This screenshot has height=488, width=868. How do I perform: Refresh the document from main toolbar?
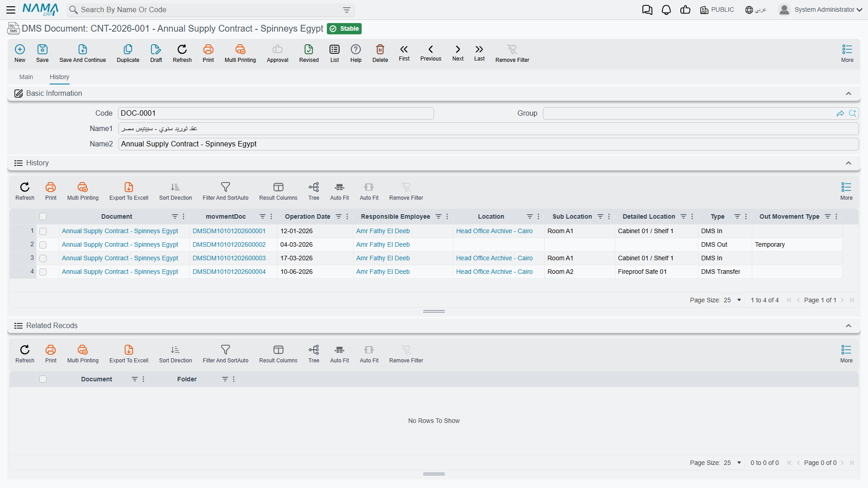coord(182,53)
